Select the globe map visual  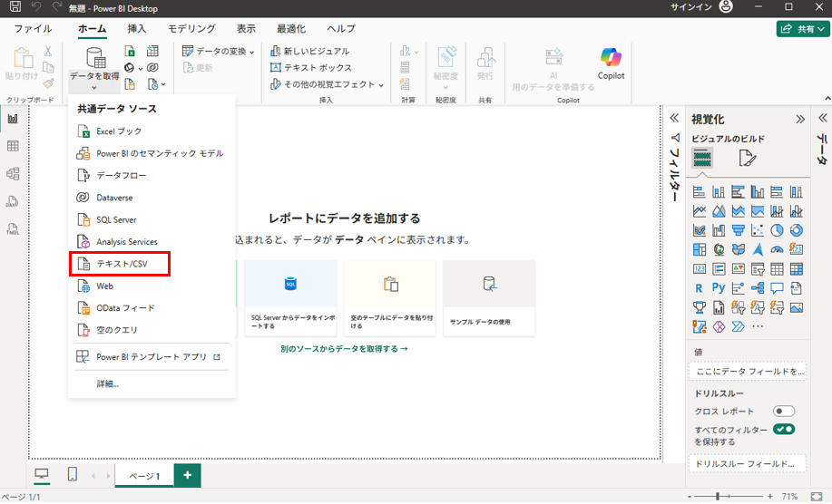719,249
